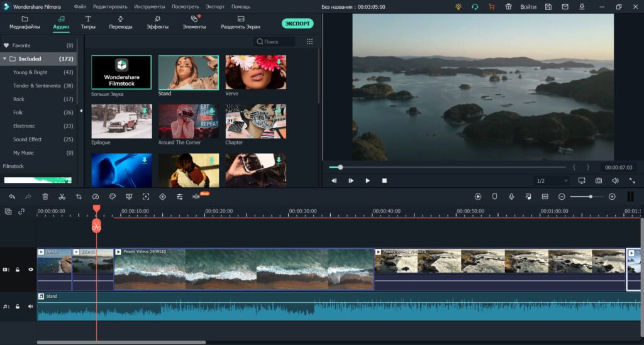644x345 pixels.
Task: Open the Color palette tool
Action: pos(112,197)
